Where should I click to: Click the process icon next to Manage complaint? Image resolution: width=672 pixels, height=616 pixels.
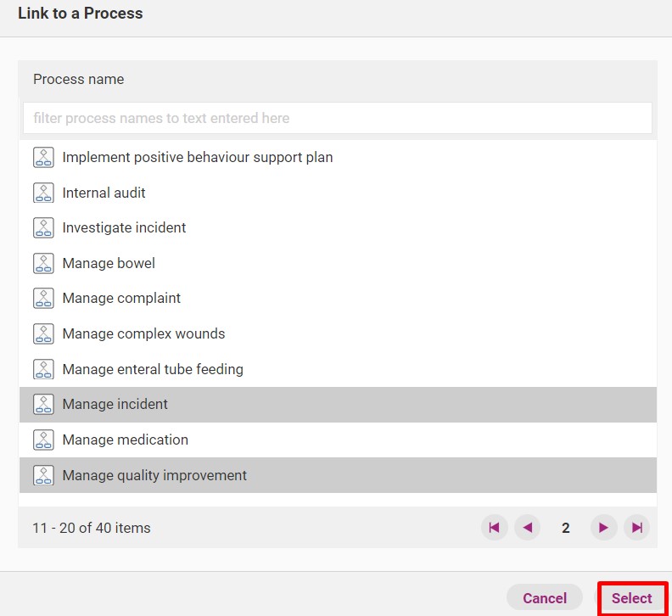(x=43, y=299)
